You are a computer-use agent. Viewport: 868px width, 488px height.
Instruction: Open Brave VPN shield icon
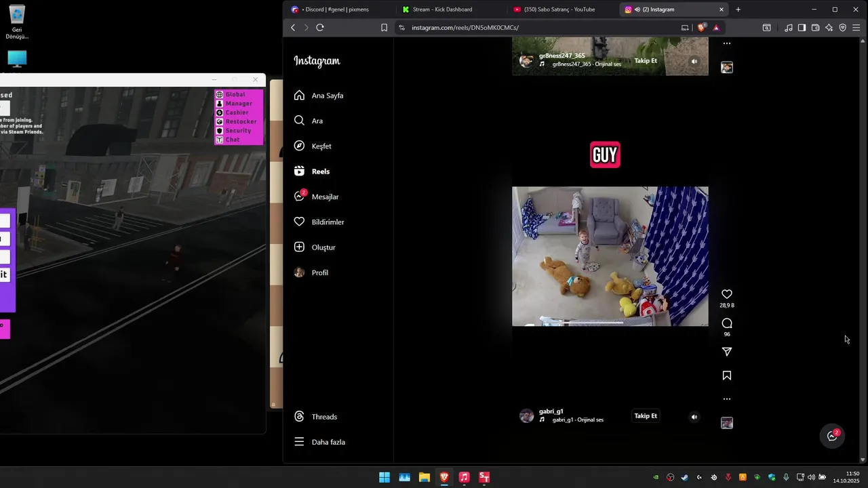[x=843, y=28]
